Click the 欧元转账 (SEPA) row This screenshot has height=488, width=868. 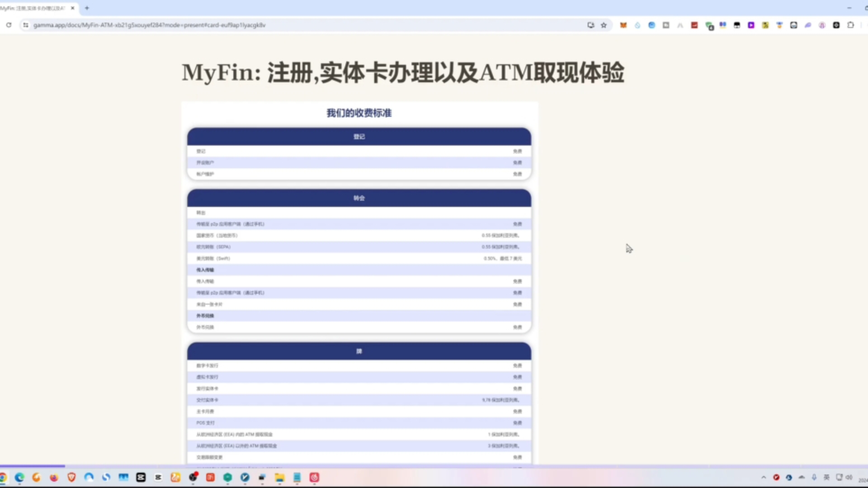point(359,247)
